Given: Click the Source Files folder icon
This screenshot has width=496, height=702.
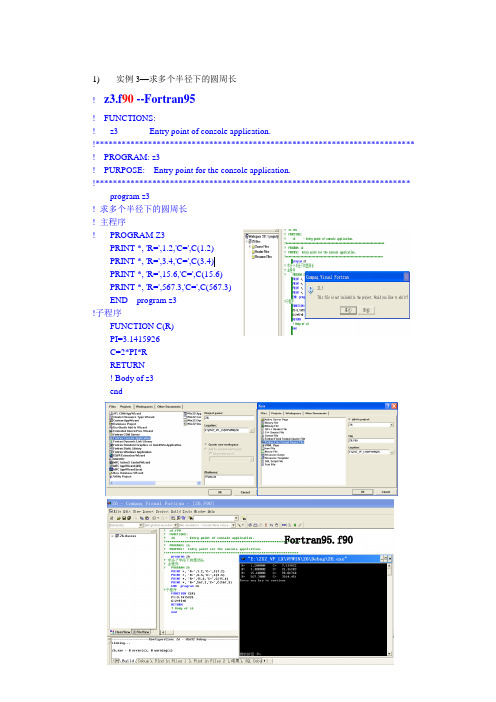Looking at the screenshot, I should tap(253, 247).
